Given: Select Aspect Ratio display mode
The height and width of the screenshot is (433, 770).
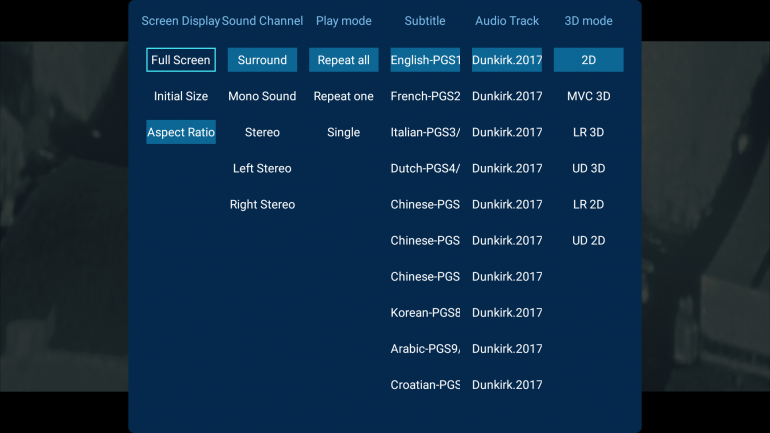Looking at the screenshot, I should coord(181,132).
